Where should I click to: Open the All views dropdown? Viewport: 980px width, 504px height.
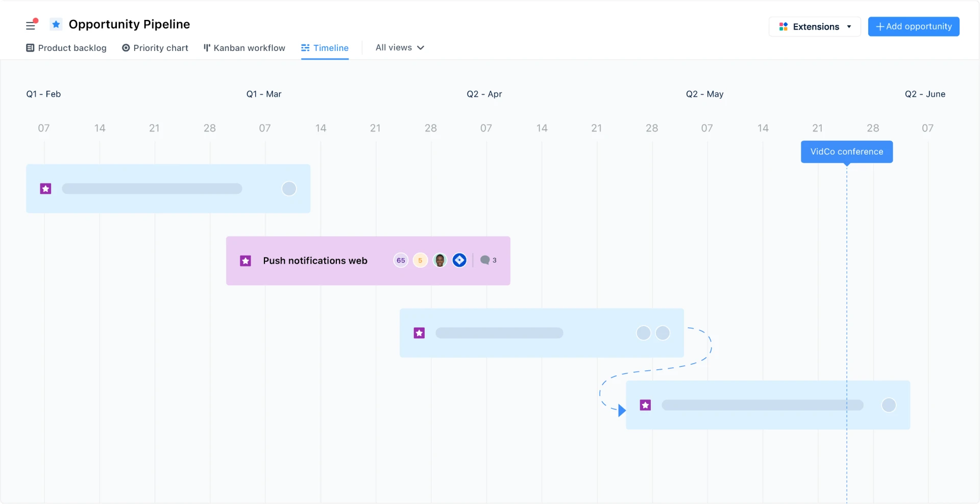[400, 47]
